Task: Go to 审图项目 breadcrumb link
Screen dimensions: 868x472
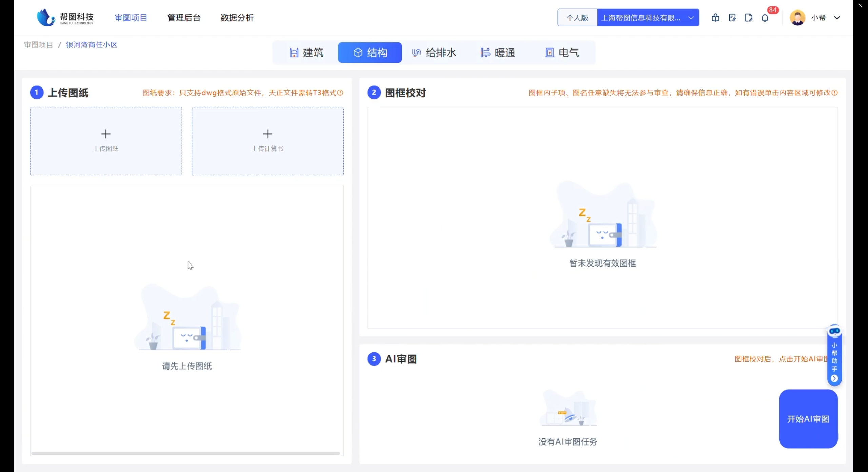Action: (39, 45)
